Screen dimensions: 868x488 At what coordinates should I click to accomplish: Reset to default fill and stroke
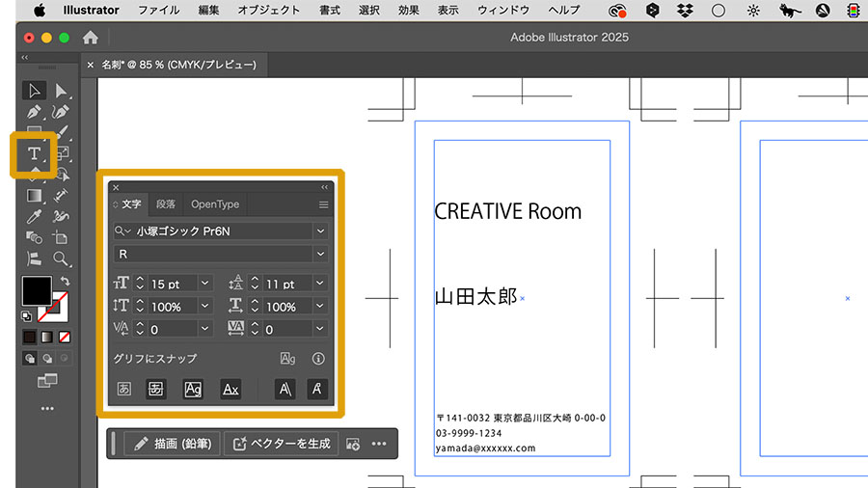click(x=26, y=316)
